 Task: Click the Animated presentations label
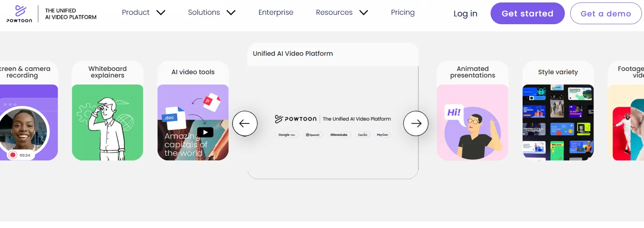coord(473,72)
